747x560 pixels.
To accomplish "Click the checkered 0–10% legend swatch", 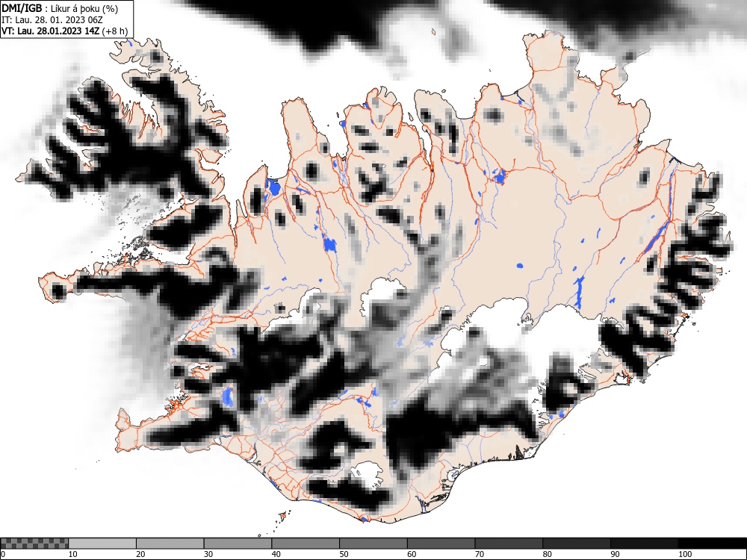I will 34,544.
